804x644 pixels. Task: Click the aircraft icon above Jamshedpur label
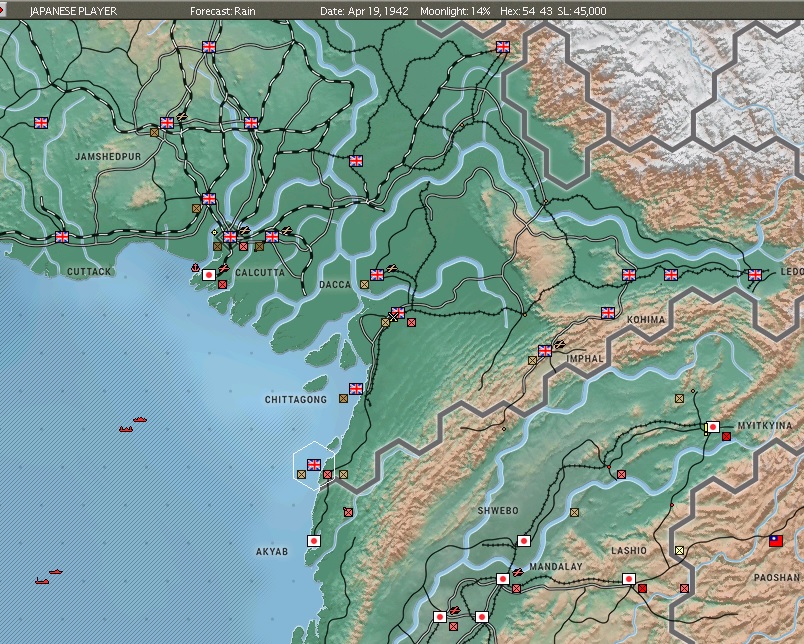pyautogui.click(x=182, y=116)
